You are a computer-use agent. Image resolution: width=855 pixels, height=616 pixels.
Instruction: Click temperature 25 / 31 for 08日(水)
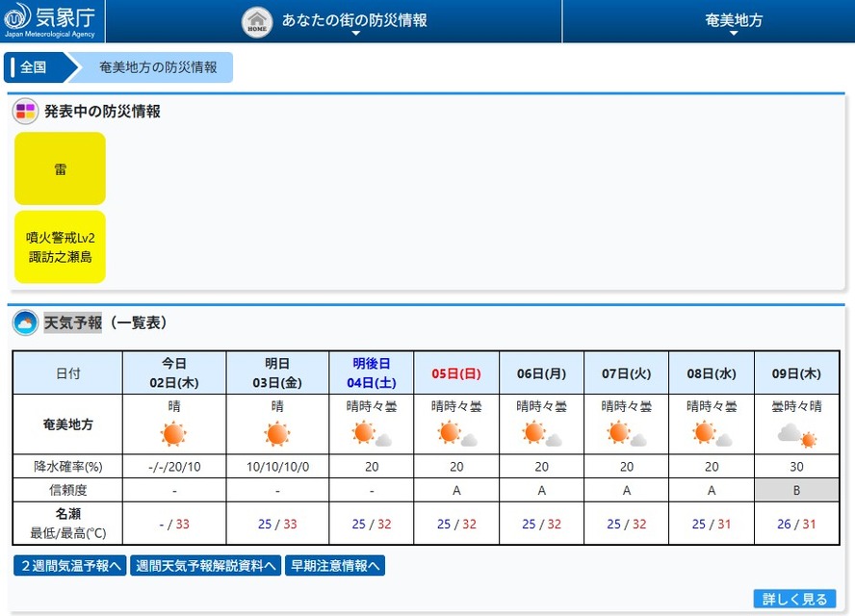pos(712,524)
